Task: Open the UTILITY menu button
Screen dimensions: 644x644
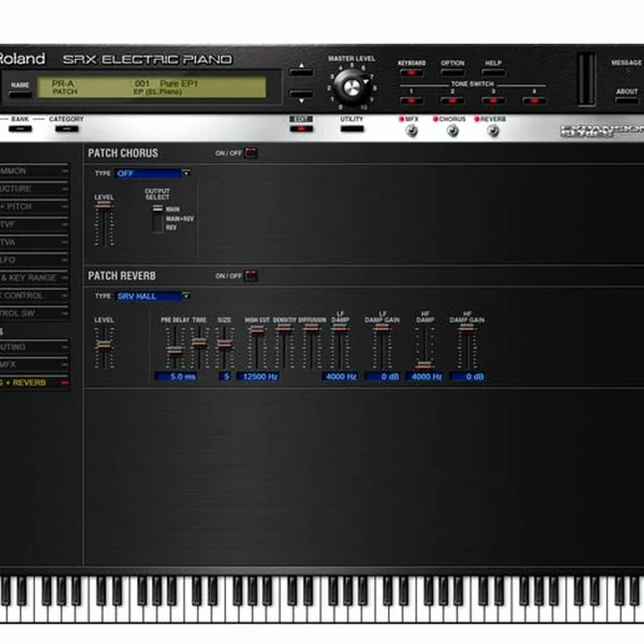Action: pyautogui.click(x=352, y=129)
